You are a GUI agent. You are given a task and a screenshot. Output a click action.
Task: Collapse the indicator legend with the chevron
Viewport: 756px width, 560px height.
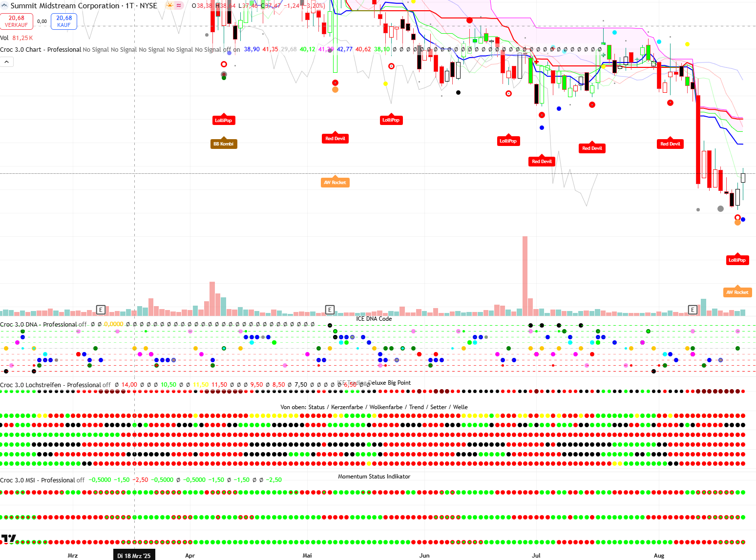tap(7, 62)
